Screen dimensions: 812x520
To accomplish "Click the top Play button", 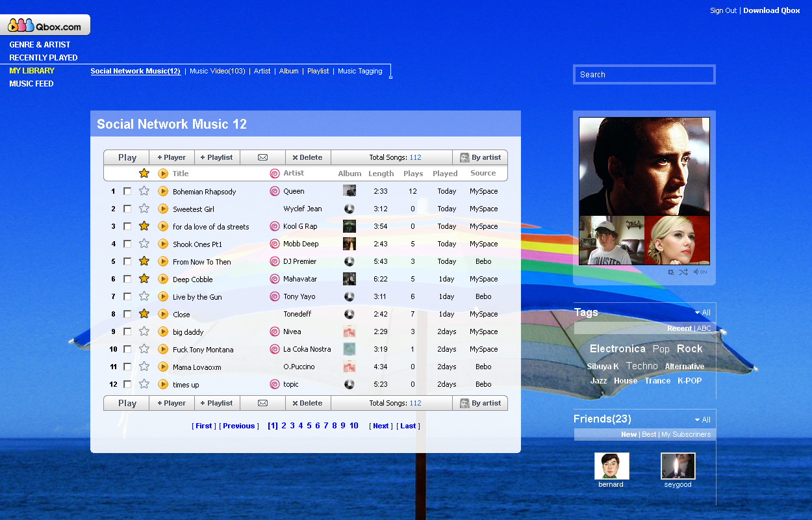I will [127, 157].
